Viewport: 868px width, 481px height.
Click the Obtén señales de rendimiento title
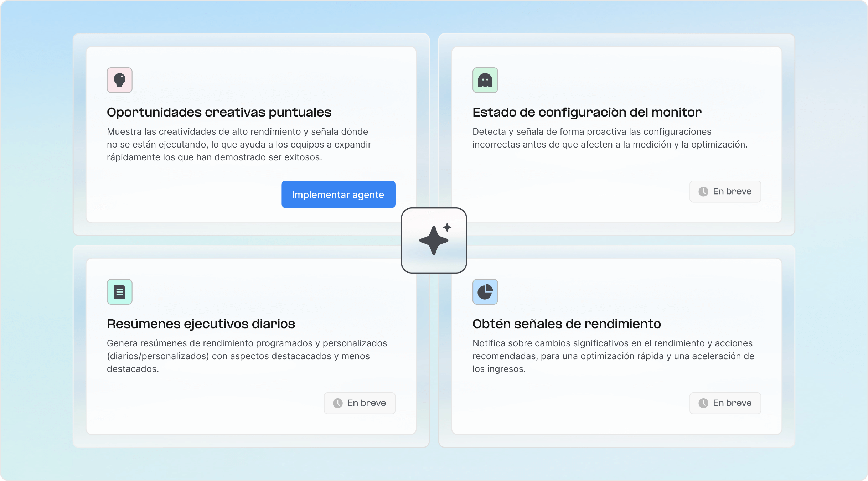[567, 324]
